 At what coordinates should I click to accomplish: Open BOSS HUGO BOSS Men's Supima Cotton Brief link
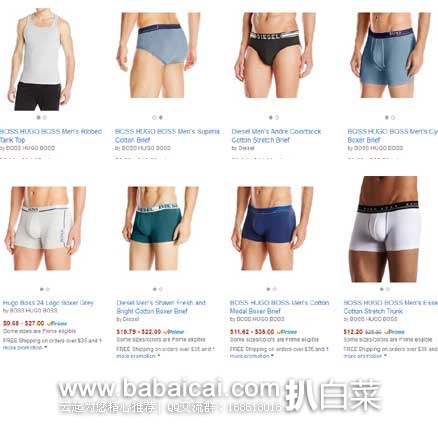[x=167, y=136]
